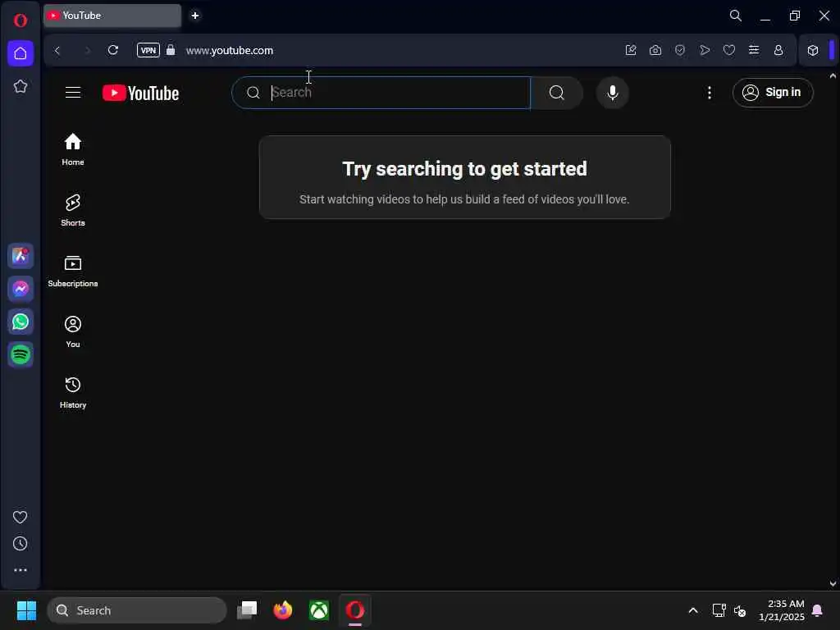Open Shorts in the sidebar

pos(73,211)
